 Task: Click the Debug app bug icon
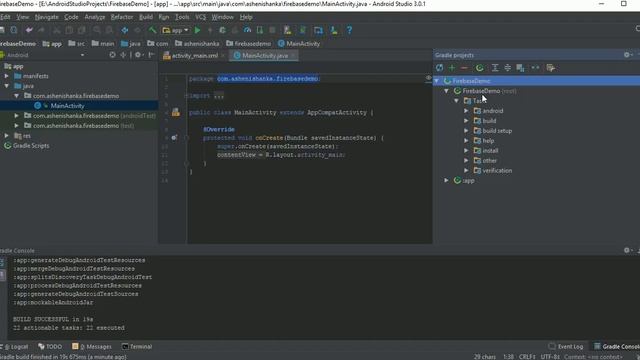point(222,30)
